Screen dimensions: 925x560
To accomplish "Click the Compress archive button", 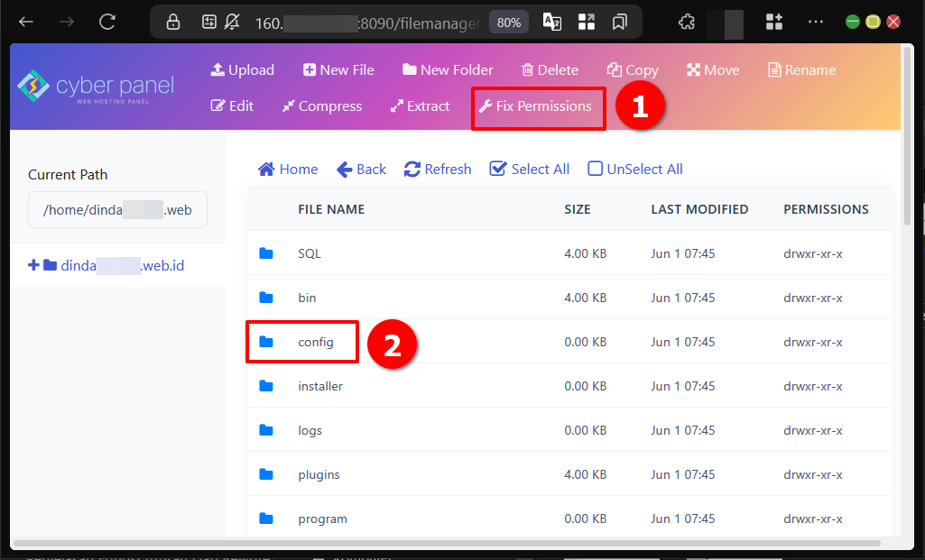I will [x=321, y=106].
